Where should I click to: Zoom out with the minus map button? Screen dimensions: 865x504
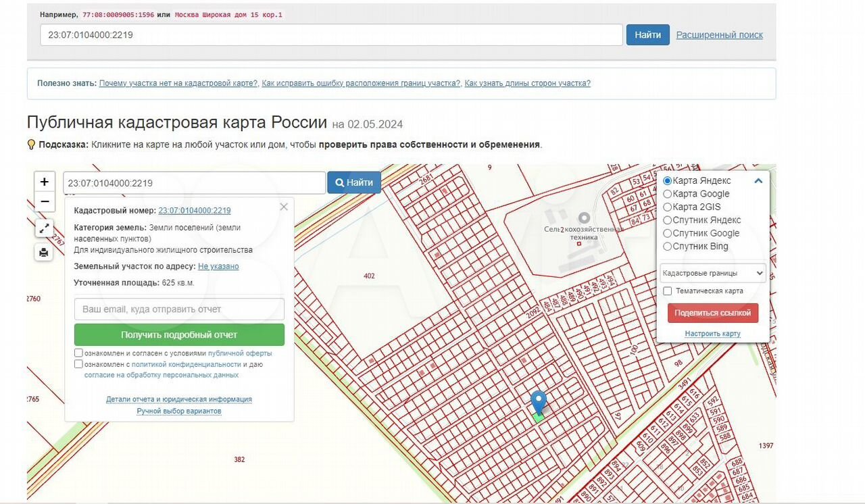tap(44, 201)
